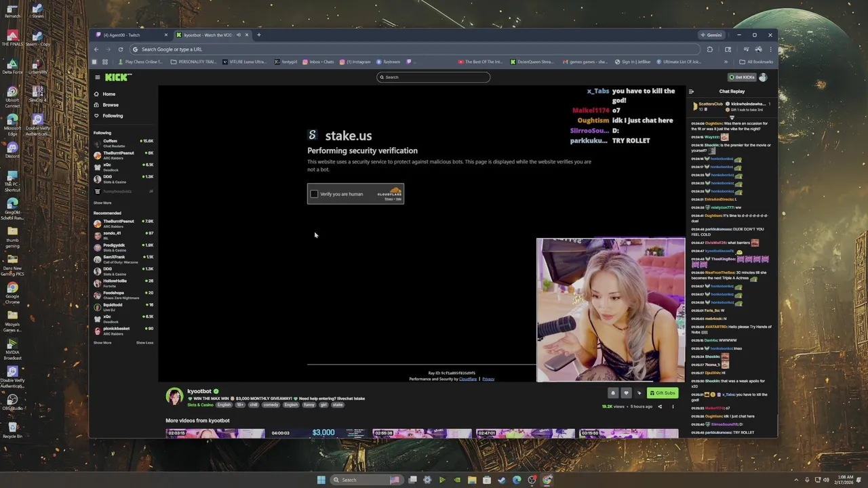Open zondo_41 channel in Recommended
This screenshot has width=868, height=488.
click(123, 235)
